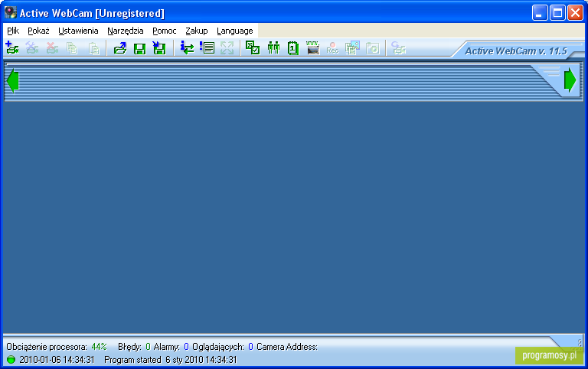Close the Active WebCam window
Viewport: 588px width, 369px height.
tap(575, 13)
